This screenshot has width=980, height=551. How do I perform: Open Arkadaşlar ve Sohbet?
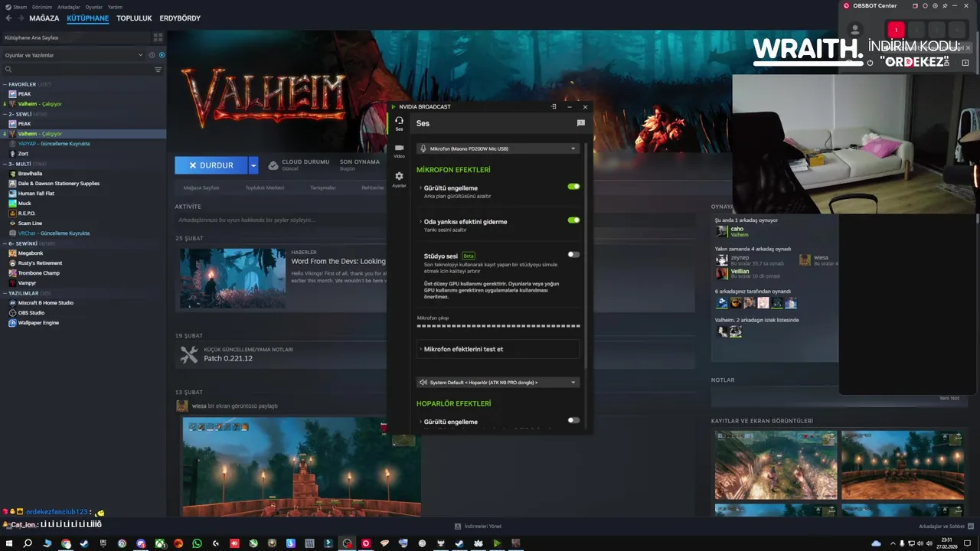(946, 527)
